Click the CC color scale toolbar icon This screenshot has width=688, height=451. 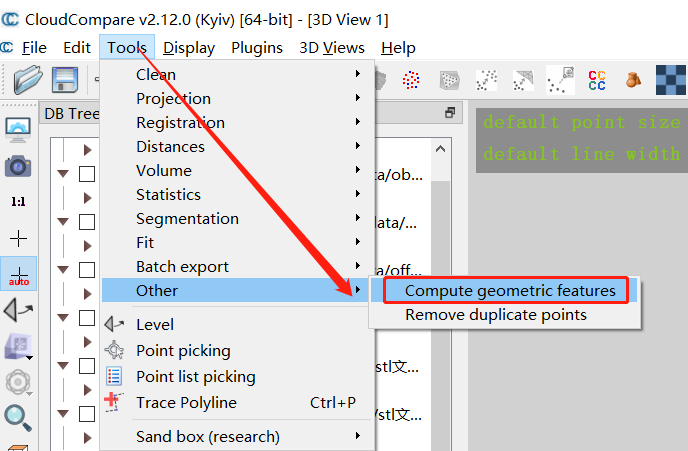click(597, 80)
